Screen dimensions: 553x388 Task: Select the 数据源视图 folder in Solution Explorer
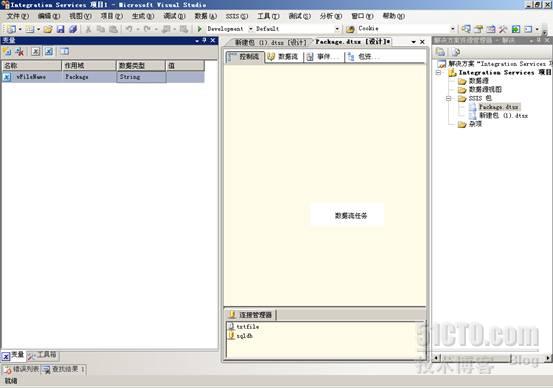pyautogui.click(x=485, y=90)
